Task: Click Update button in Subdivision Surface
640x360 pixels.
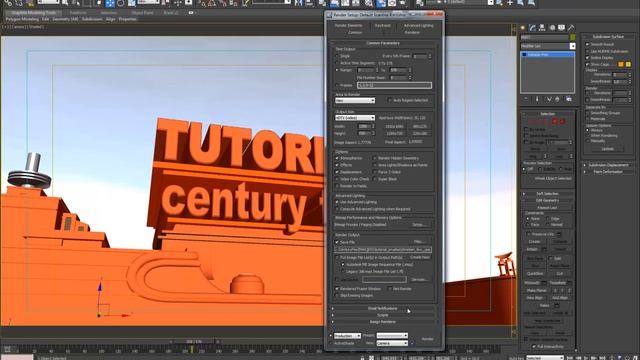Action: (607, 149)
